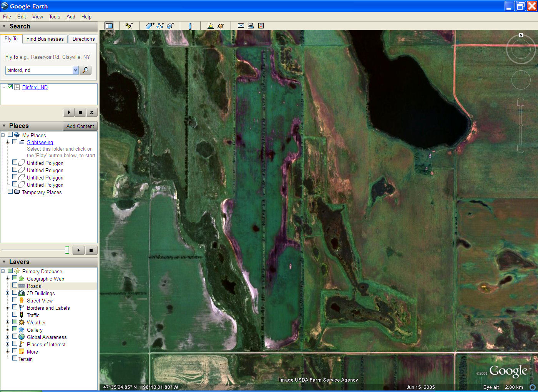This screenshot has height=392, width=538.
Task: Switch between Earth and Sky icon
Action: click(x=221, y=26)
